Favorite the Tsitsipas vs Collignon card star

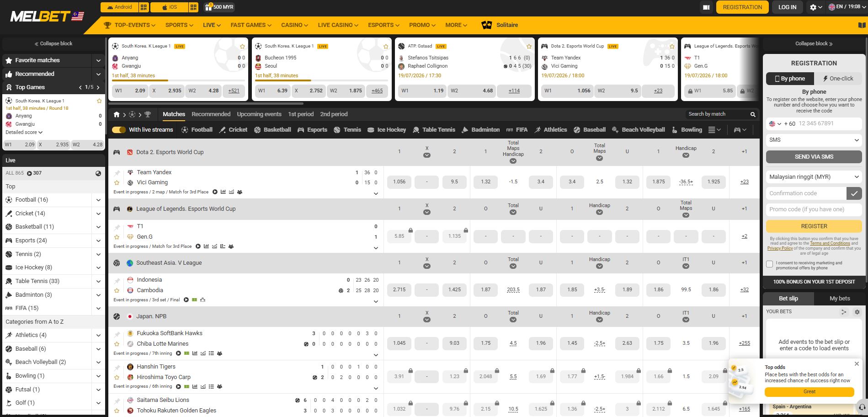529,46
